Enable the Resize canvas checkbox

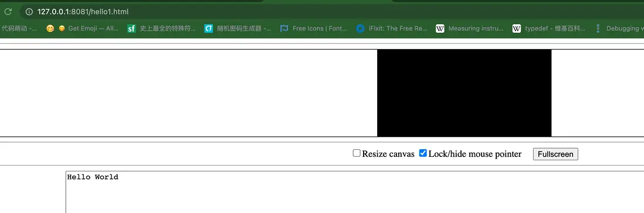pyautogui.click(x=357, y=153)
